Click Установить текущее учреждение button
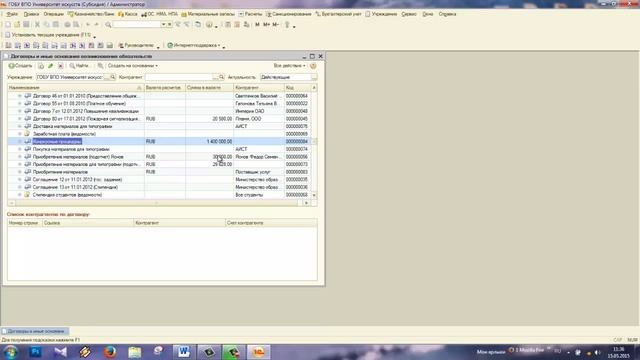 (48, 35)
